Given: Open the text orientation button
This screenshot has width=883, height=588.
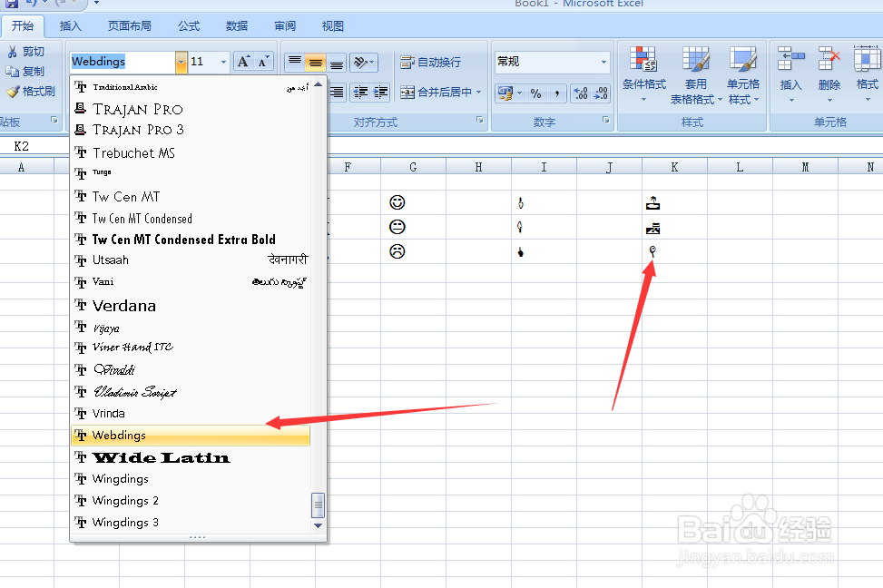Looking at the screenshot, I should coord(363,62).
